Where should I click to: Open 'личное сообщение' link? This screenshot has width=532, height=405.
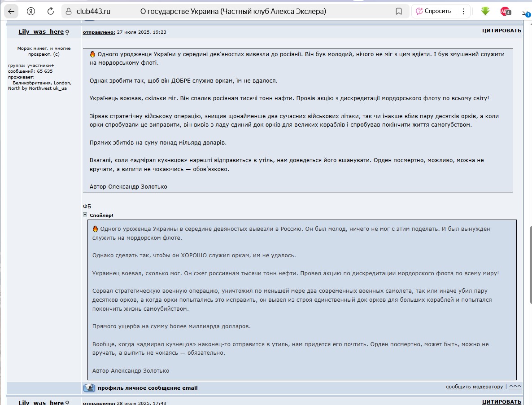point(153,387)
